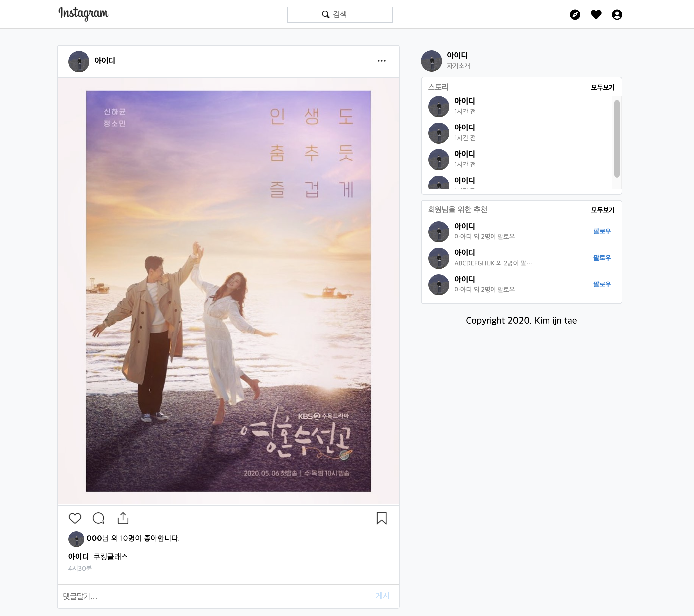Open the profile icon in top bar
The image size is (694, 616).
(x=617, y=15)
